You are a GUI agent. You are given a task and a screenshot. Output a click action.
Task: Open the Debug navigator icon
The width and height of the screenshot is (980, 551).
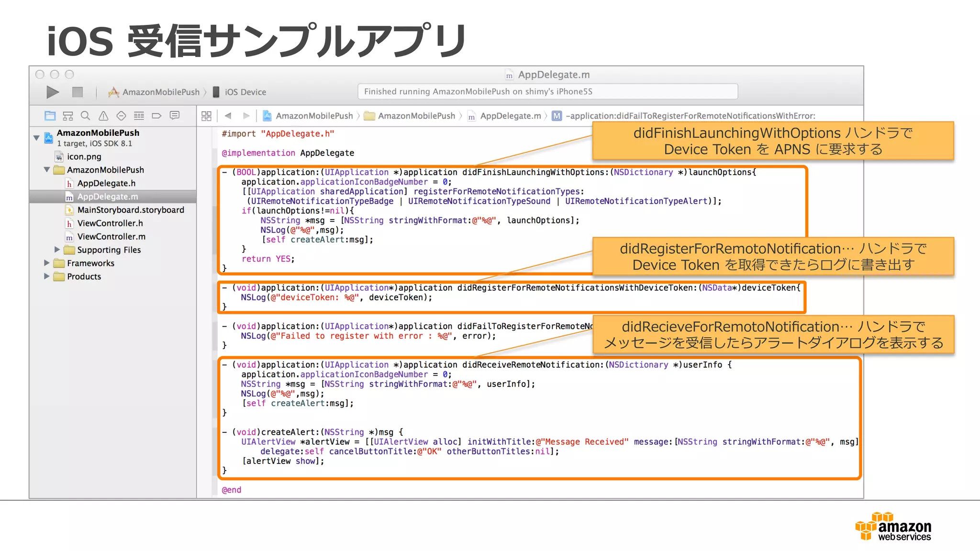[139, 116]
